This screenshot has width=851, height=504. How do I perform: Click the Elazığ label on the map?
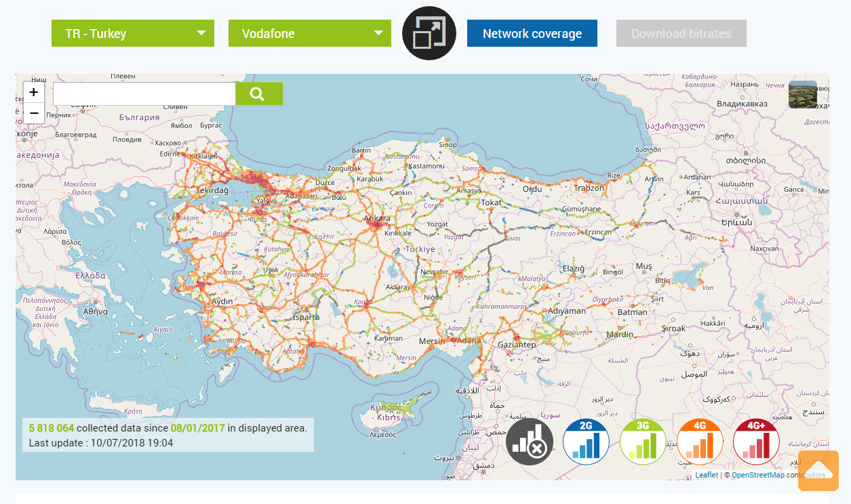573,269
